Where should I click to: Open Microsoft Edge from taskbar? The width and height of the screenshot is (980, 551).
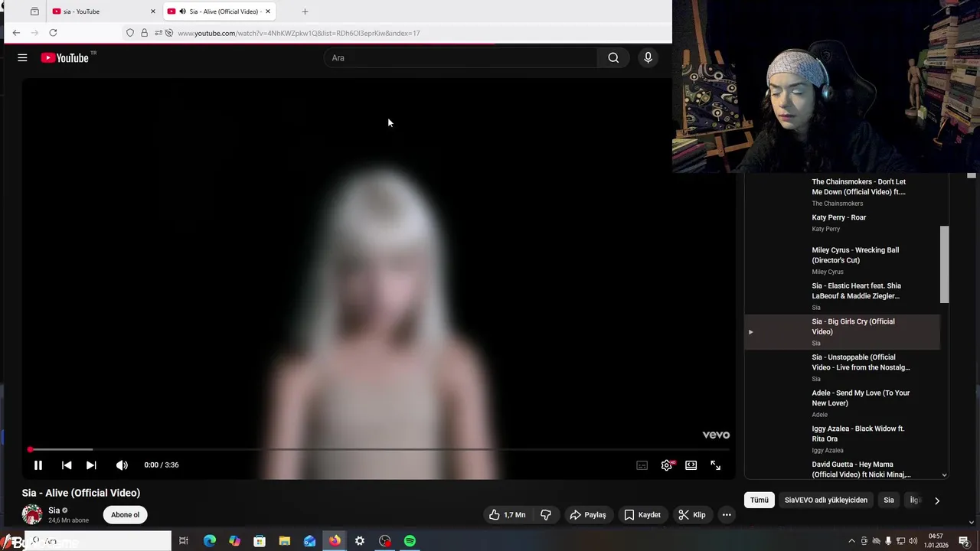210,541
